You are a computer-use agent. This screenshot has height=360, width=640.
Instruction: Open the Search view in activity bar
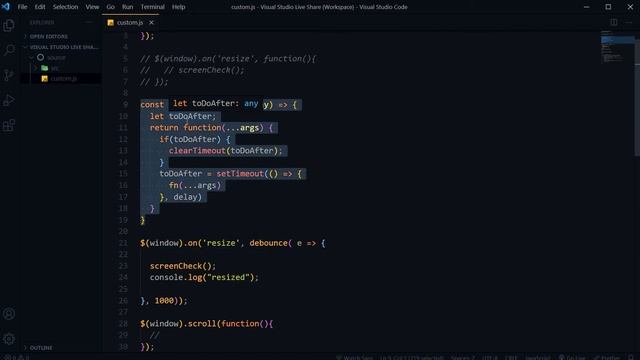[x=9, y=50]
